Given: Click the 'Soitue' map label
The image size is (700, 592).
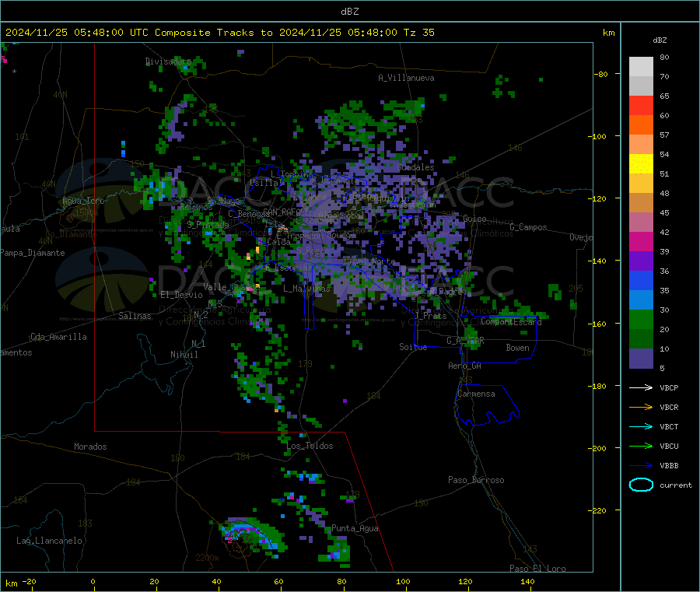Looking at the screenshot, I should (413, 347).
